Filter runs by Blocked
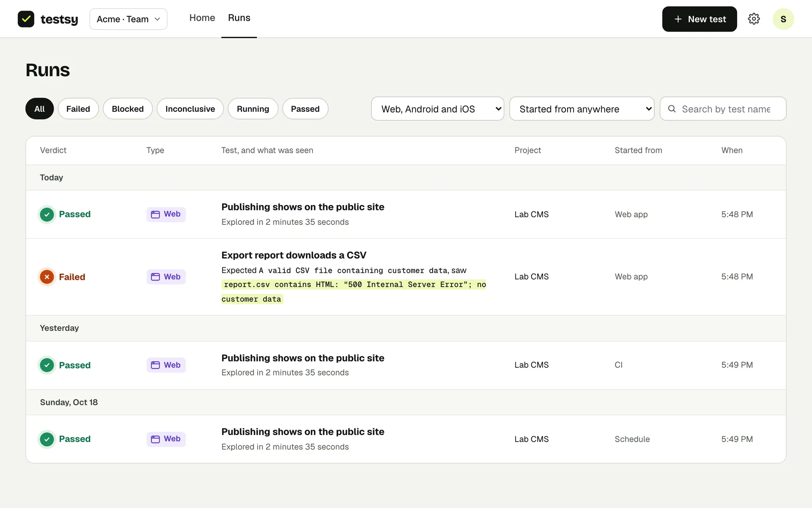 coord(128,109)
